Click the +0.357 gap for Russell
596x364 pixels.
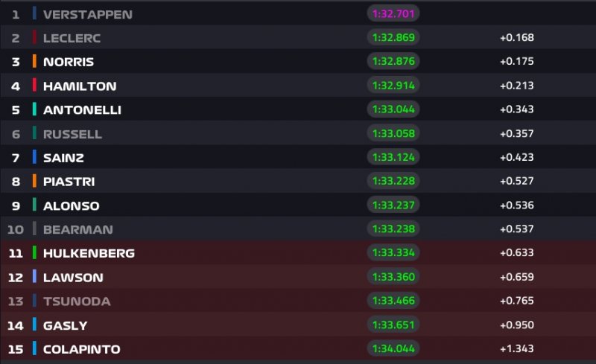pyautogui.click(x=516, y=133)
